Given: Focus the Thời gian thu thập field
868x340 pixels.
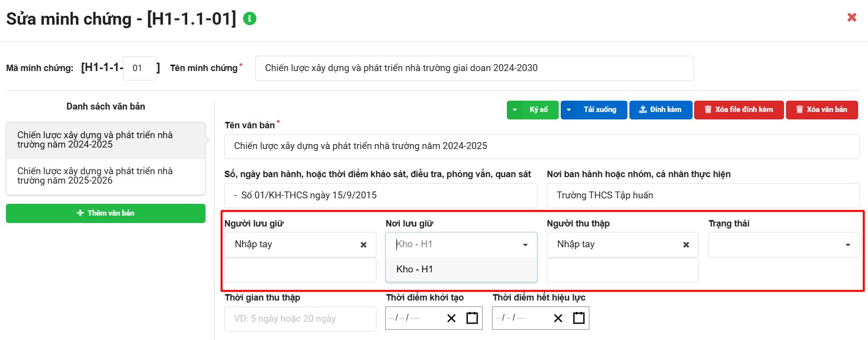Looking at the screenshot, I should tap(300, 319).
